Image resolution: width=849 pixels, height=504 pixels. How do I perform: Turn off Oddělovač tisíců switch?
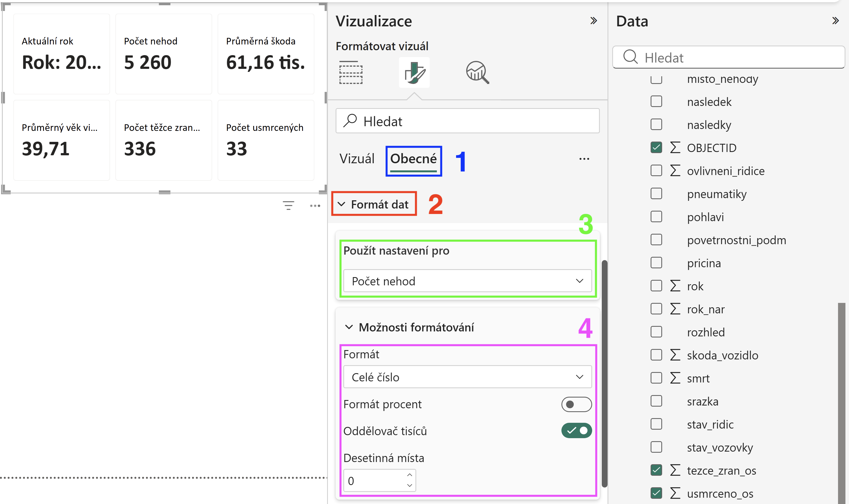576,431
